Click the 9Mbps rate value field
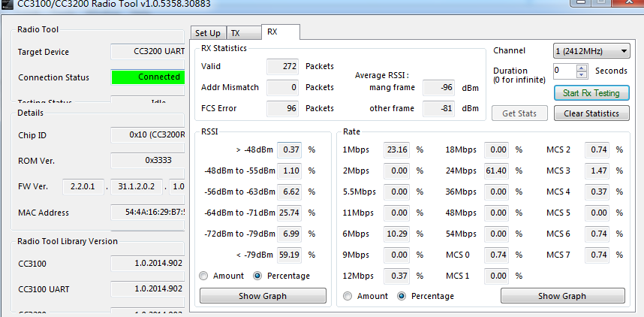This screenshot has height=317, width=644. [x=397, y=255]
